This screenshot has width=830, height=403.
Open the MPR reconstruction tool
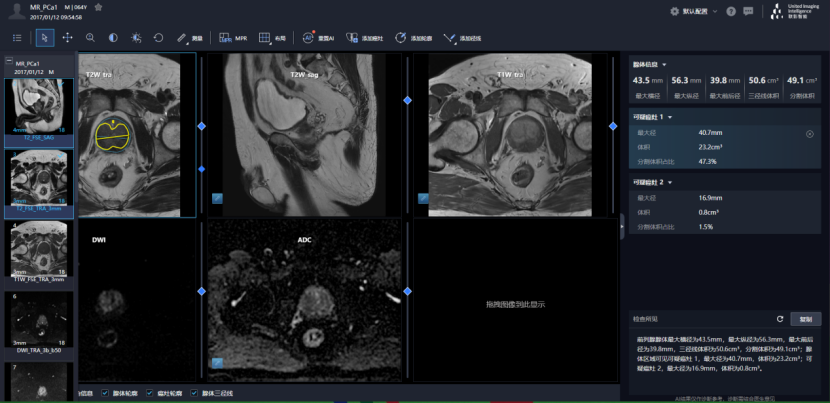click(x=233, y=38)
